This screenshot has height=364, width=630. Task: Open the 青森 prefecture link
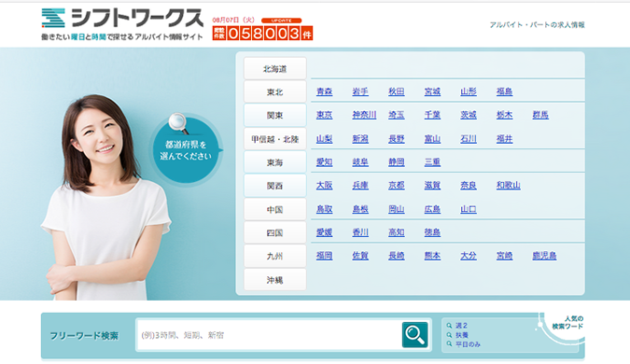coord(324,91)
